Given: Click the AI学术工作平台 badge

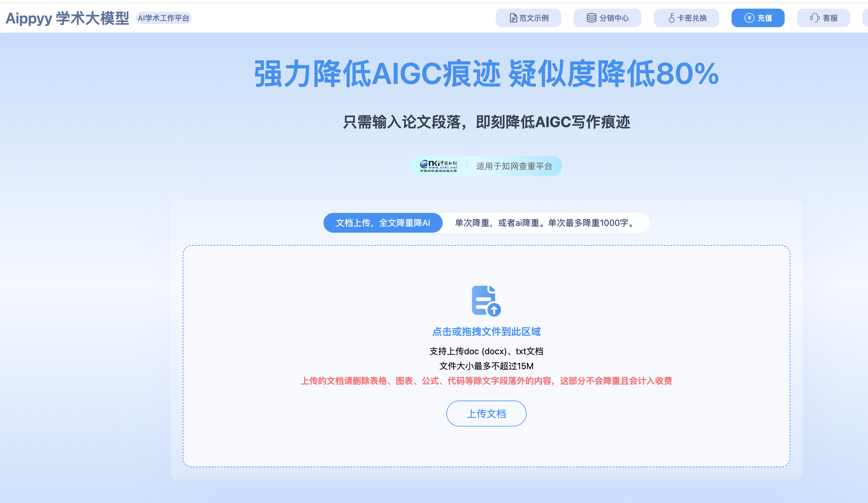Looking at the screenshot, I should pyautogui.click(x=164, y=18).
